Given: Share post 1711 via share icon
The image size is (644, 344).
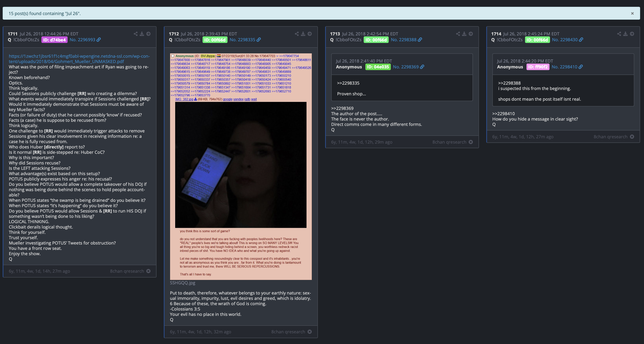Looking at the screenshot, I should click(x=135, y=34).
